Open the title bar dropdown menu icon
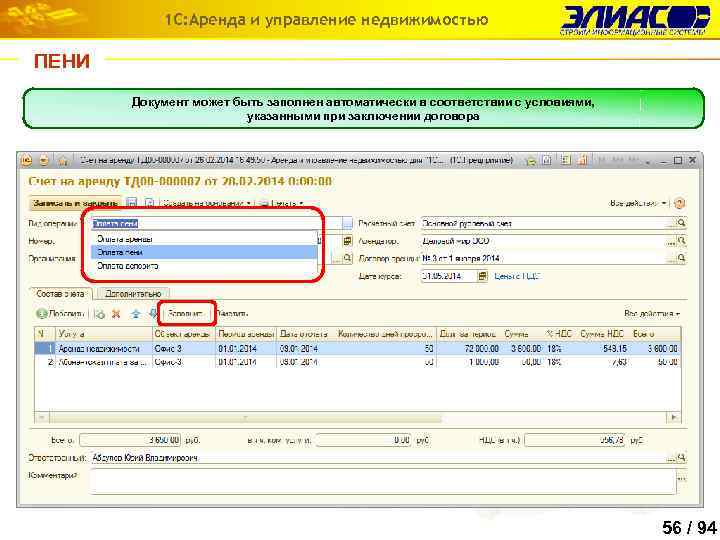This screenshot has height=540, width=720. 44,160
